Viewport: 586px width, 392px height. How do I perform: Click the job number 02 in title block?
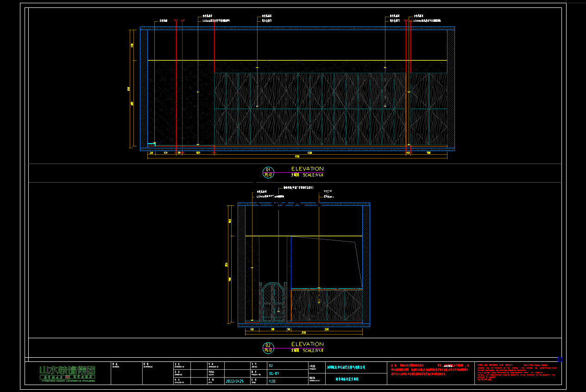271,366
